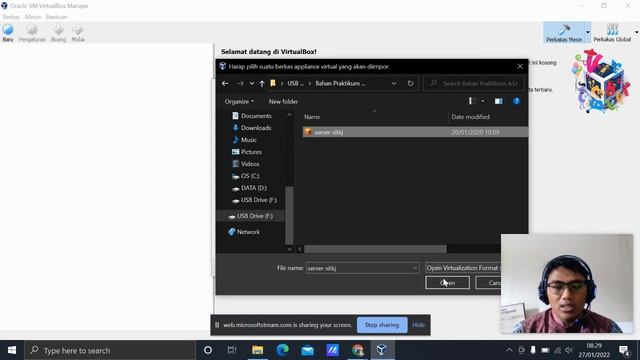Open the Berkas menu

[x=11, y=17]
